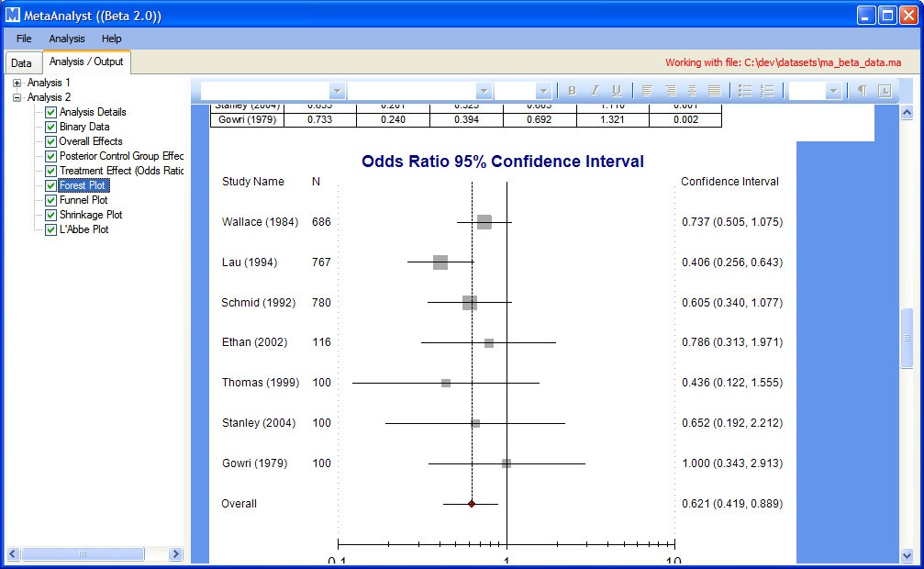Click the vertical scrollbar thumb in the output pane
Image resolution: width=924 pixels, height=569 pixels.
(907, 337)
